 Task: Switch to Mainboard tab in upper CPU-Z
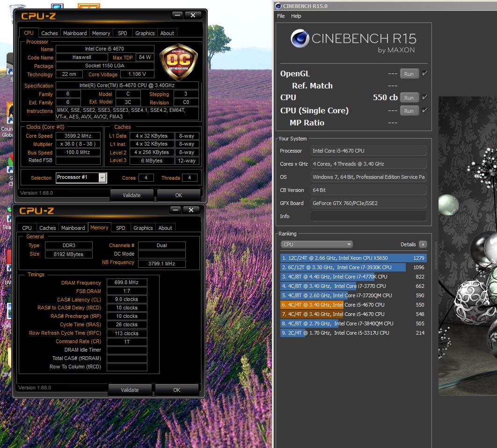pyautogui.click(x=75, y=33)
